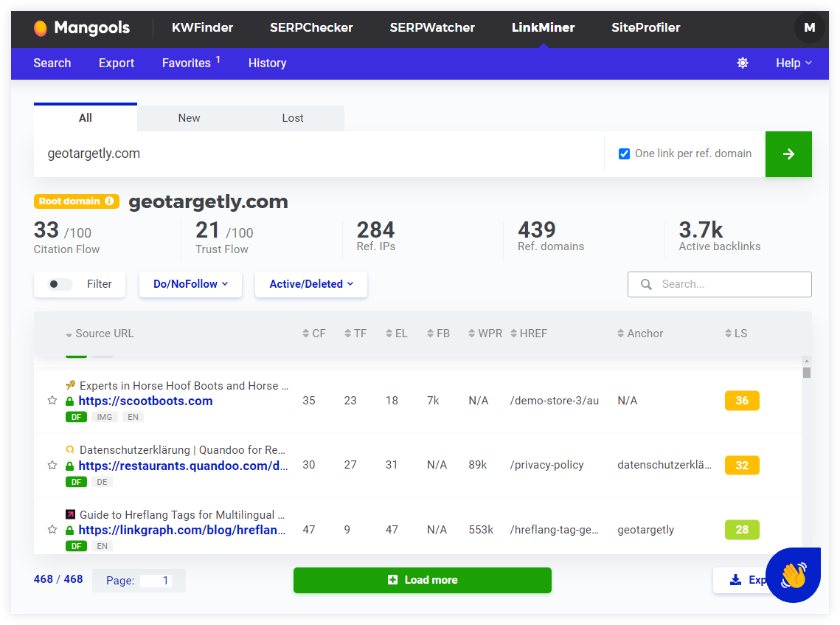840x625 pixels.
Task: Expand the Help menu chevron
Action: tap(809, 63)
